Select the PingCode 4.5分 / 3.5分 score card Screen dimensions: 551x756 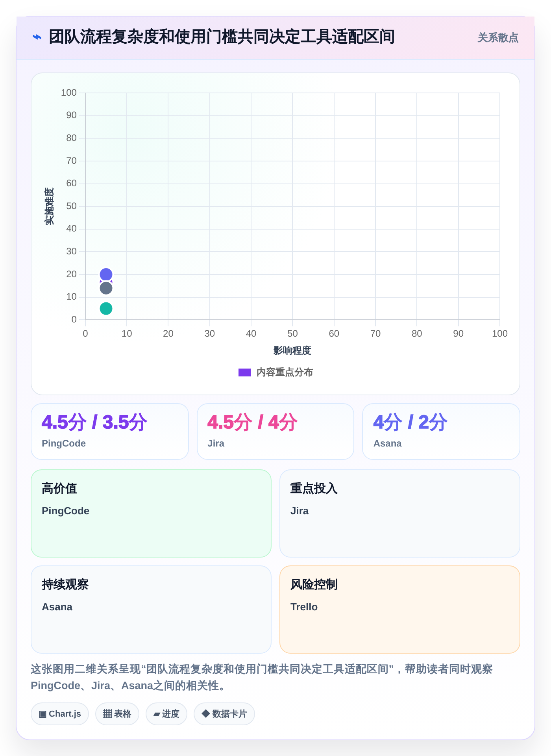tap(110, 432)
